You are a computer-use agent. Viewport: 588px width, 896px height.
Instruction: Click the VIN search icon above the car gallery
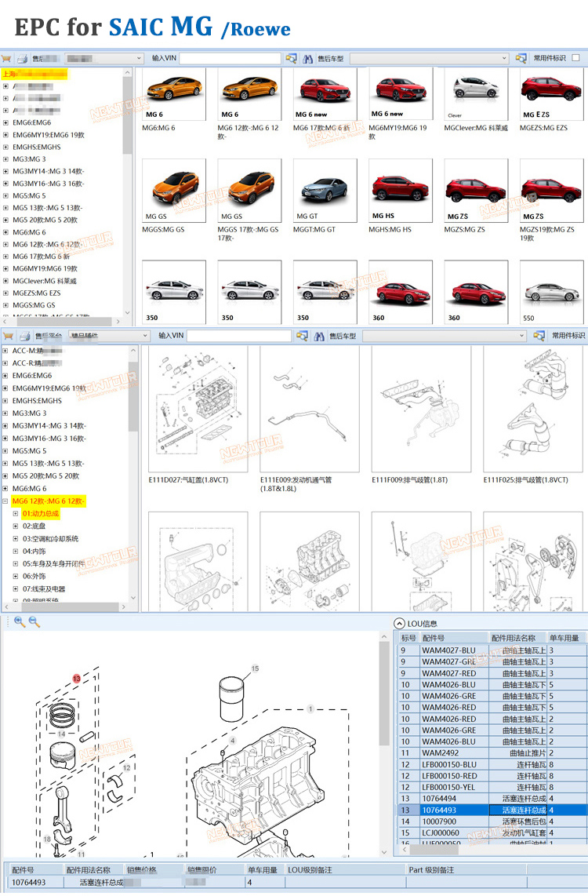point(291,59)
